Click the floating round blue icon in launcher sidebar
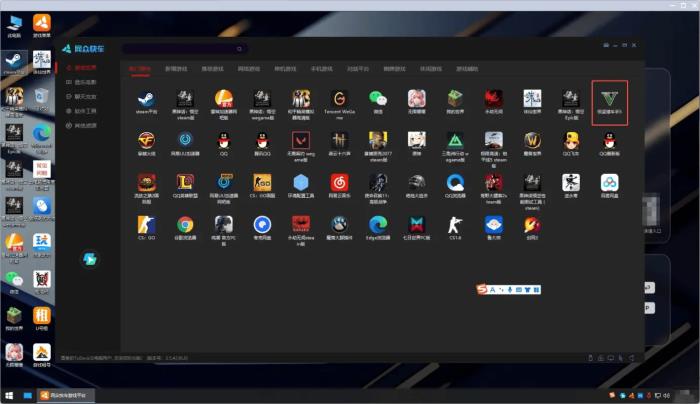 pos(90,259)
